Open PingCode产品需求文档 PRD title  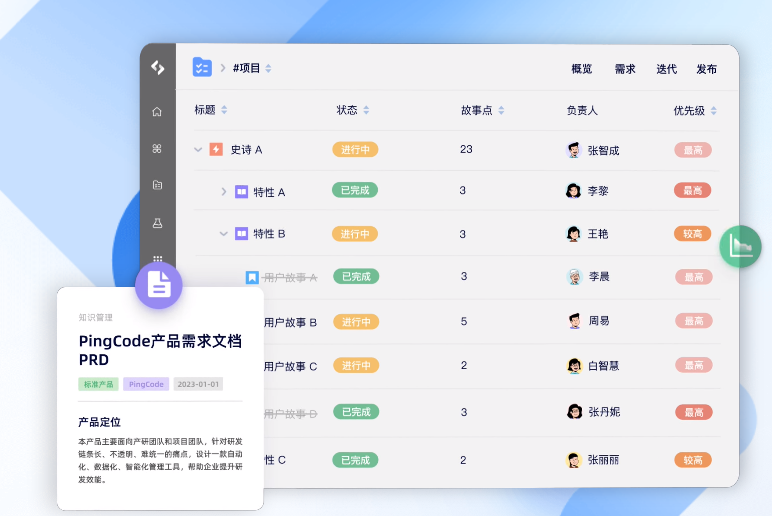point(160,350)
